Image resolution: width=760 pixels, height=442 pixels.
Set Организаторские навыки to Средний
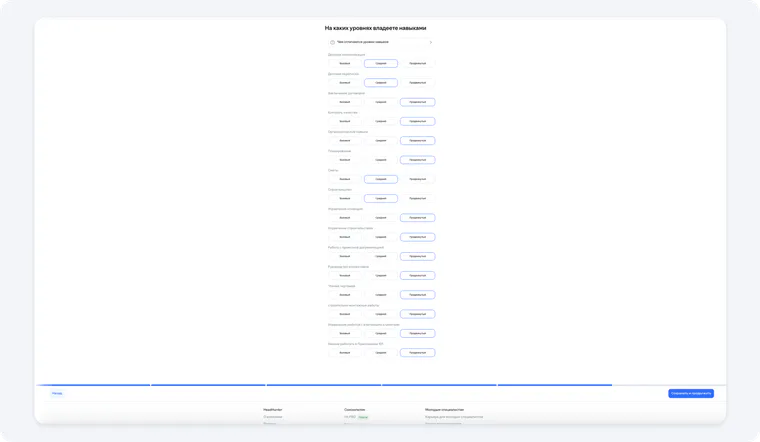coord(381,141)
